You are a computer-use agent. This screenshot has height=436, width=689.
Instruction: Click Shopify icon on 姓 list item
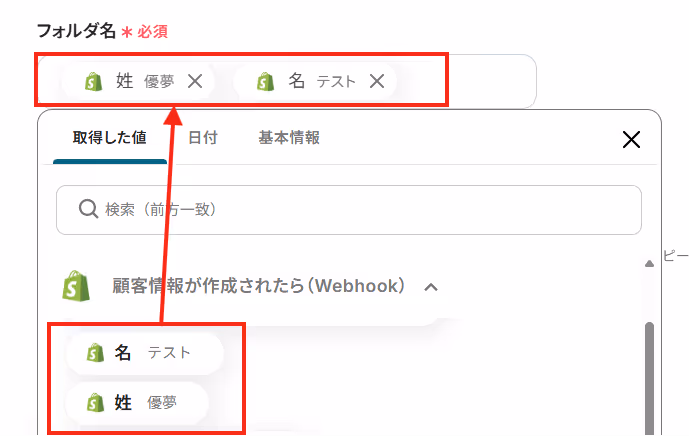pos(95,403)
